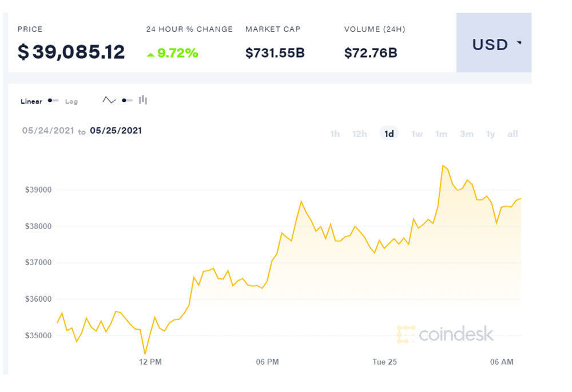Choose the 1m time range

coord(441,134)
